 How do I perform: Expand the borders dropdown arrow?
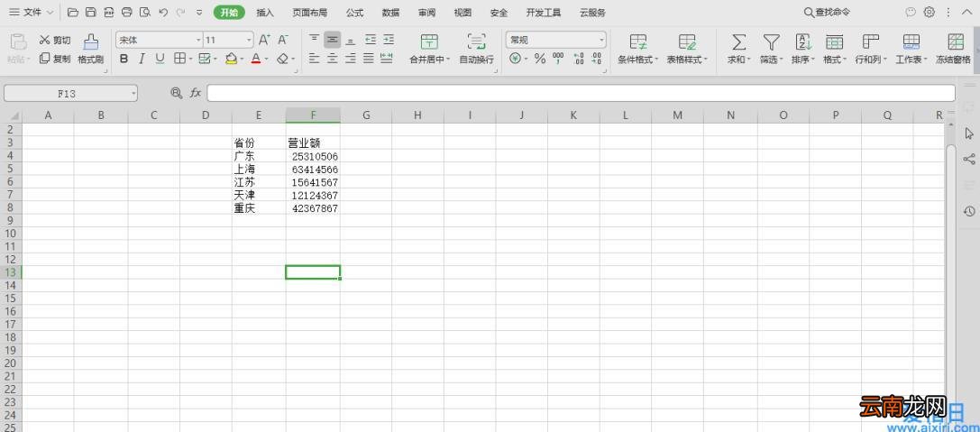pos(190,59)
